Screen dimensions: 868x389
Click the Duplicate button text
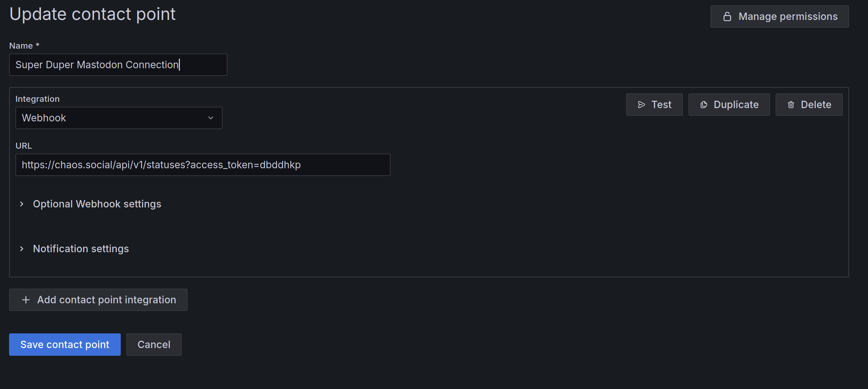pos(736,105)
